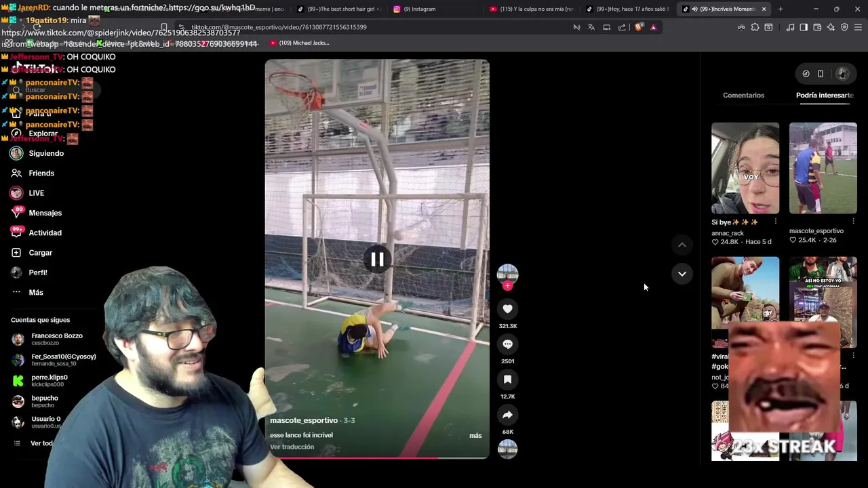Viewport: 868px width, 488px height.
Task: Follow mascote_esportivo with the red plus badge
Action: [507, 286]
